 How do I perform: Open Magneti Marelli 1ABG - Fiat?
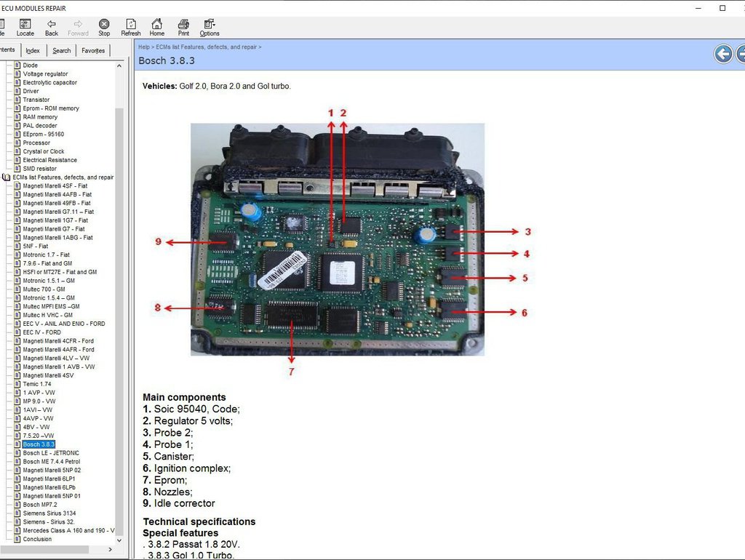point(57,238)
